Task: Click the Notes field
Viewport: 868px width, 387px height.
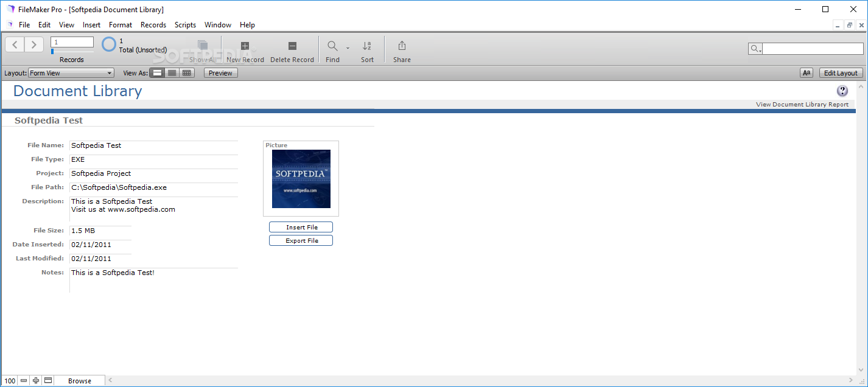Action: click(x=154, y=280)
